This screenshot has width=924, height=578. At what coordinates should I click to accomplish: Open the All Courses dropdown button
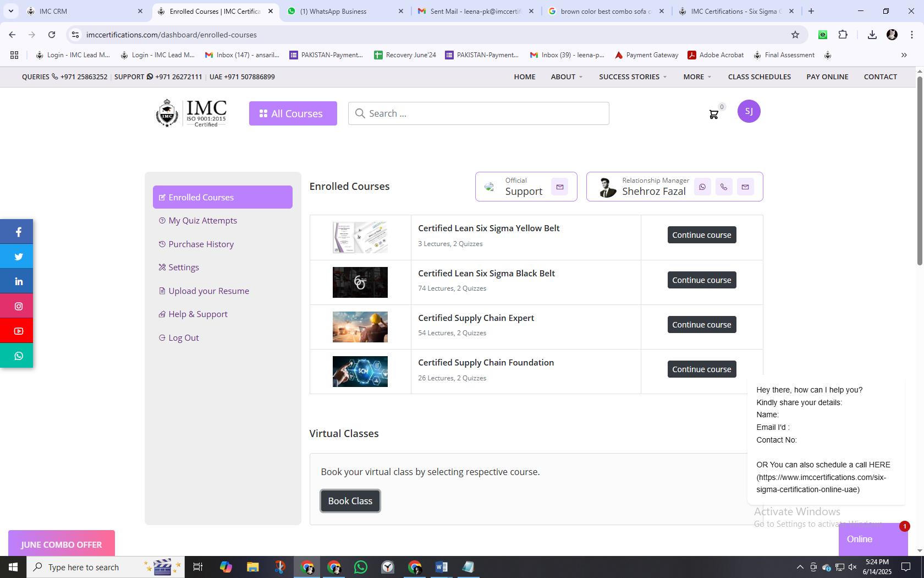[293, 113]
